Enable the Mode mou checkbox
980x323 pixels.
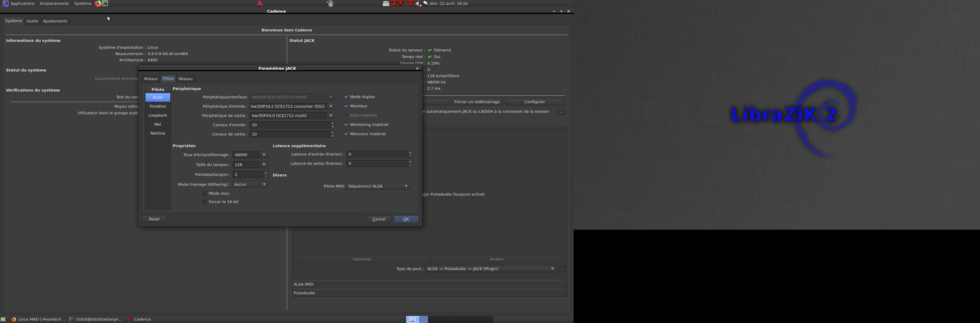pos(205,194)
